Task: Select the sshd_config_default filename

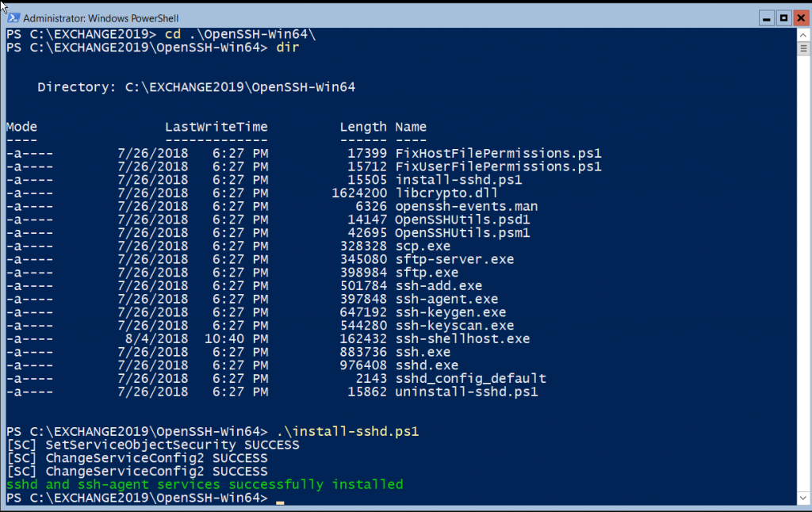Action: (470, 378)
